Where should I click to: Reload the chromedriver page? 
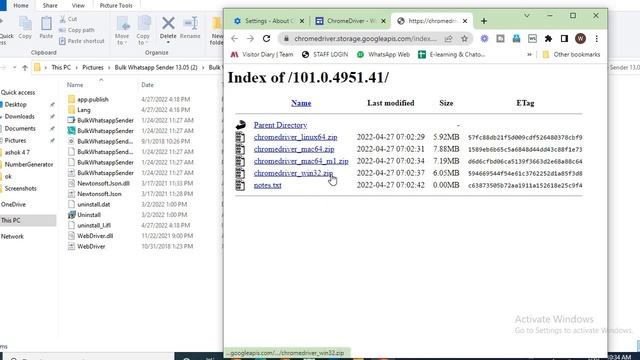pyautogui.click(x=267, y=38)
